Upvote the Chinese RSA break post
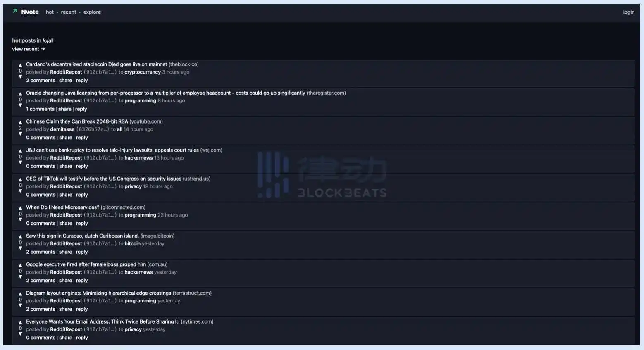 (x=20, y=122)
